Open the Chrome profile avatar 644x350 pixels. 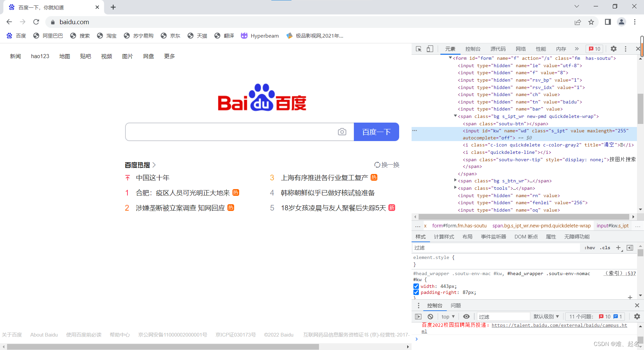point(622,22)
